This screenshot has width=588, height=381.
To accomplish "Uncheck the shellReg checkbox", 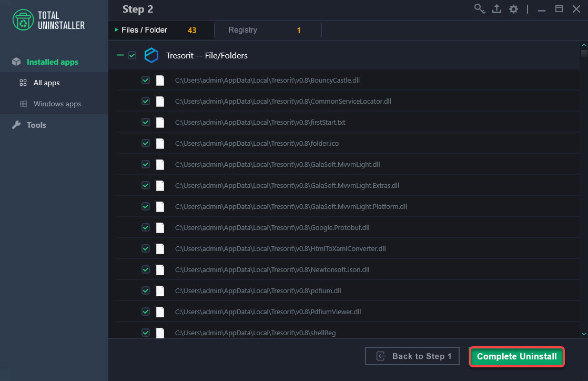I will coord(146,332).
